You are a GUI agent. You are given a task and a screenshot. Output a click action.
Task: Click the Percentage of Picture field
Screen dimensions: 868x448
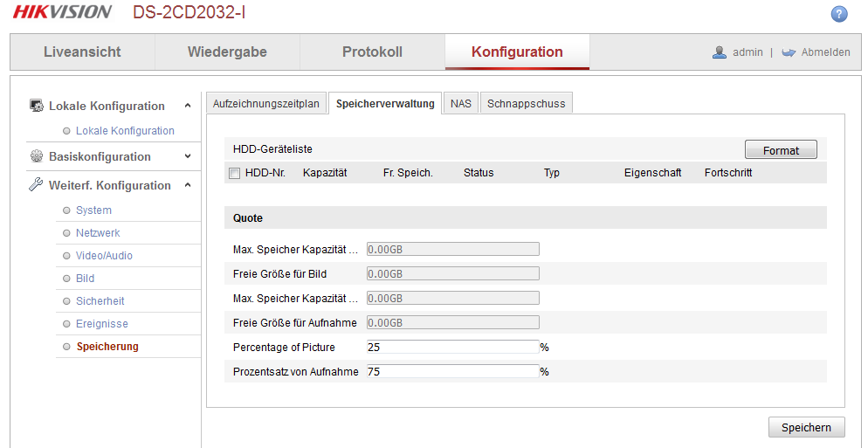coord(452,347)
